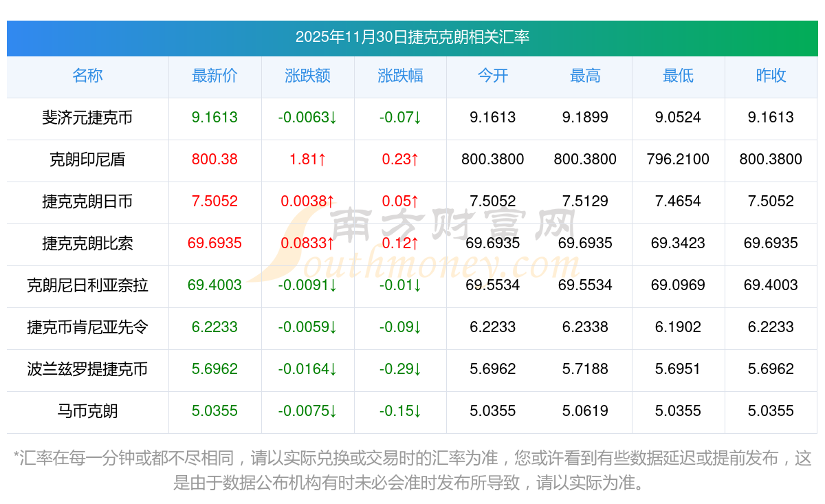Click change percent -0.07↓

pyautogui.click(x=400, y=118)
